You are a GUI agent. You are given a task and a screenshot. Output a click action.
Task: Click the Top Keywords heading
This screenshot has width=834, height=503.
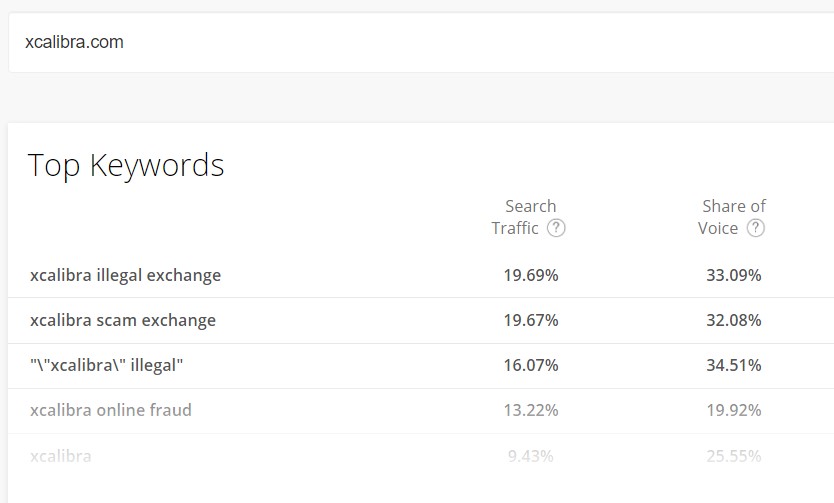[x=126, y=165]
